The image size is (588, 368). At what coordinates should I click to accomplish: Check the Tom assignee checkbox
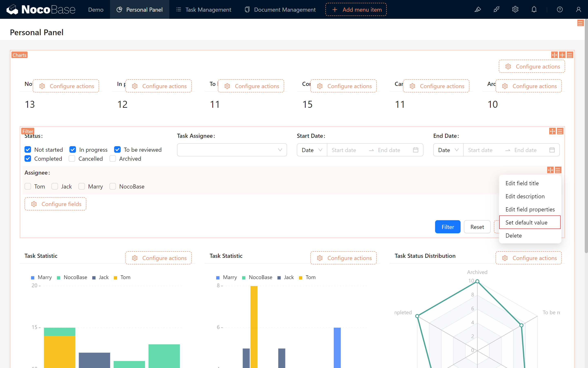28,186
